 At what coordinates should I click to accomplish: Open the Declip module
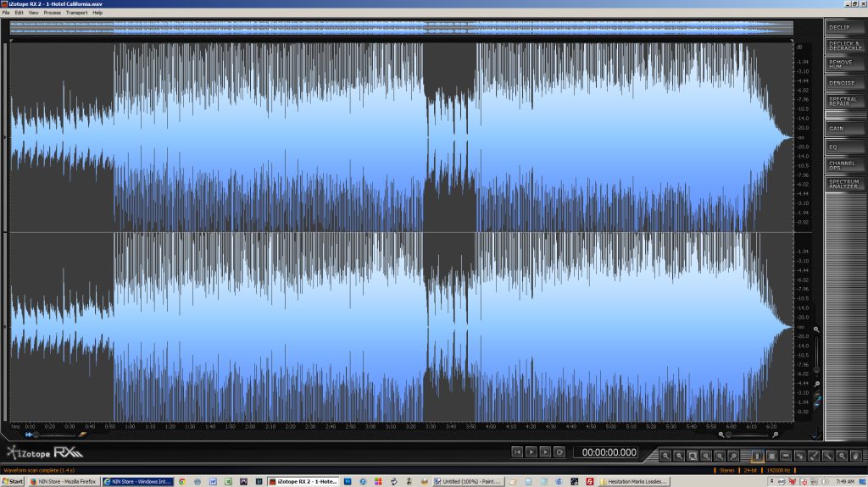(845, 27)
